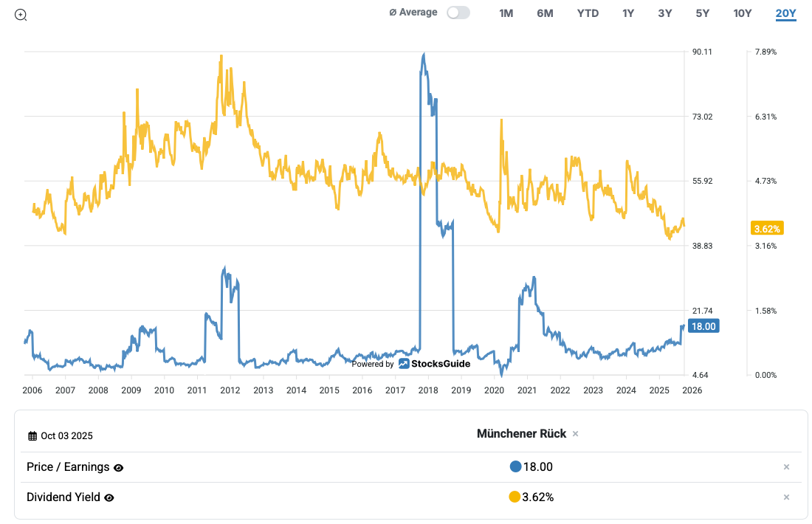
Task: Remove the Price / Earnings row
Action: [786, 467]
